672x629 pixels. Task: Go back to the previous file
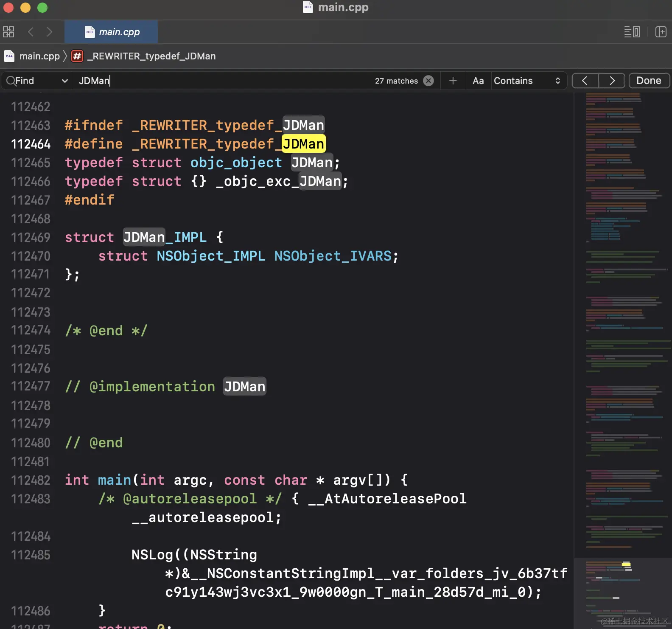31,32
